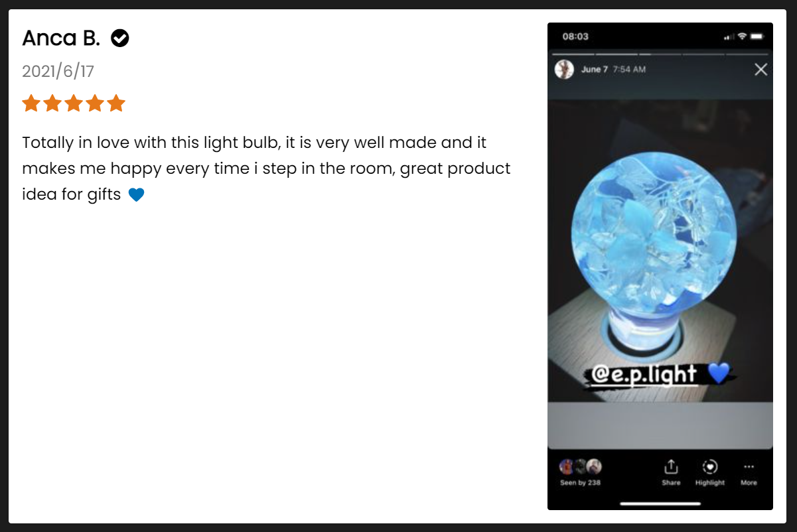
Task: Click the verified checkmark badge beside Anca B.
Action: [x=120, y=38]
